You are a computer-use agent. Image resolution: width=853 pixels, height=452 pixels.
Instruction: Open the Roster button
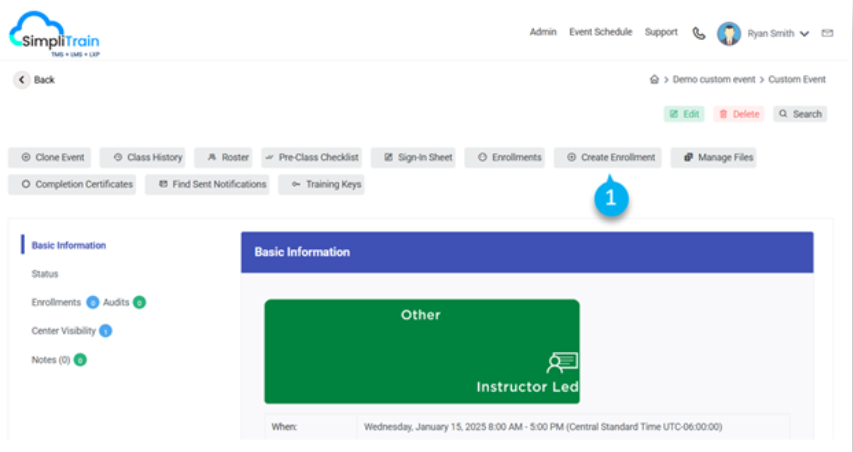pos(223,158)
